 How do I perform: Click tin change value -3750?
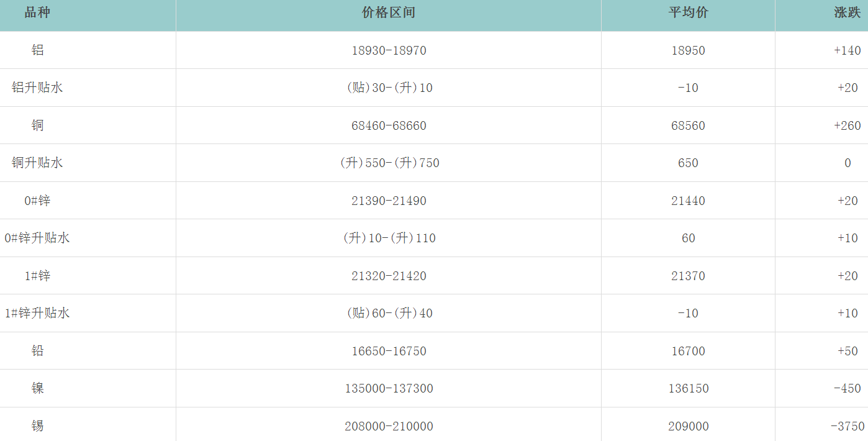click(847, 426)
